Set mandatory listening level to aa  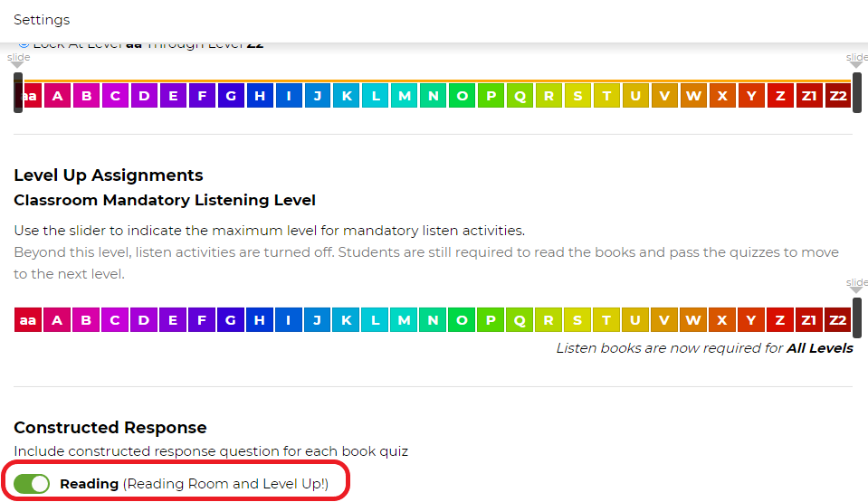[28, 320]
